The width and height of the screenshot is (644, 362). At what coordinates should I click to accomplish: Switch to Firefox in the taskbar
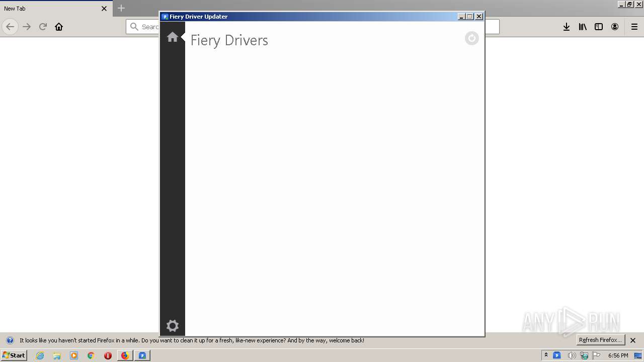[x=125, y=355]
